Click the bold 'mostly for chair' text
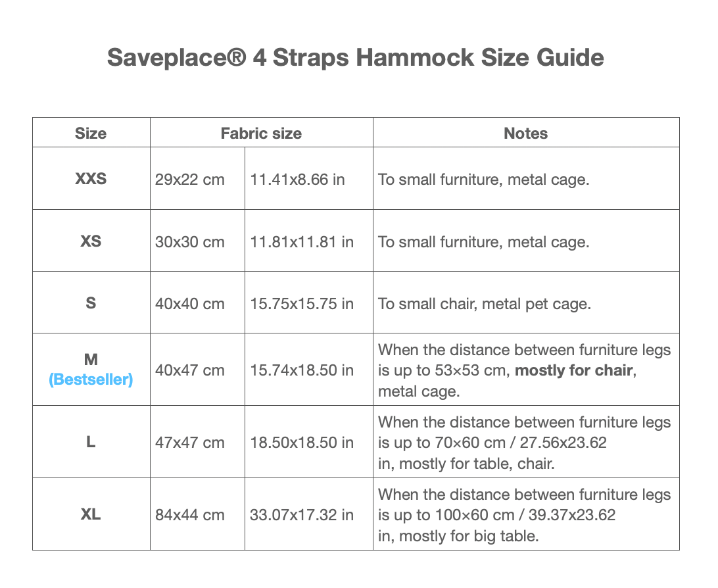 [573, 370]
